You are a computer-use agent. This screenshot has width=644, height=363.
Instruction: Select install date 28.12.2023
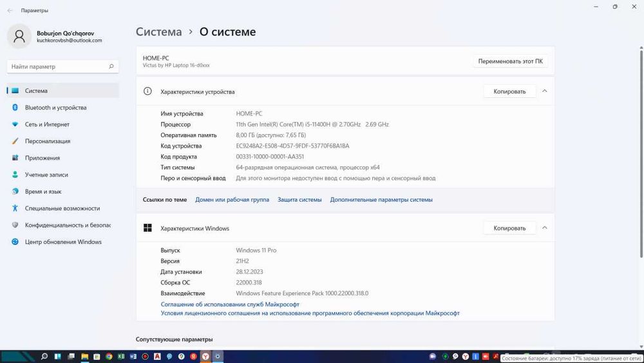tap(249, 271)
